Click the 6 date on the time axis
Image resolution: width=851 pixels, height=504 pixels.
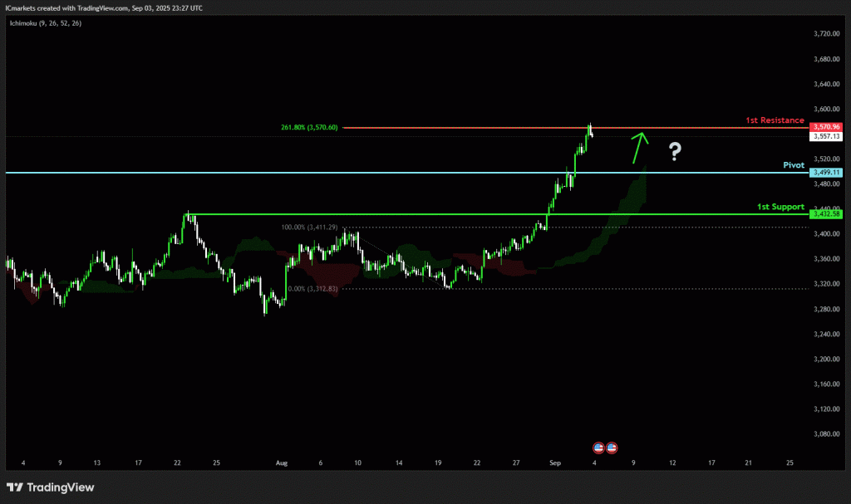pyautogui.click(x=320, y=462)
